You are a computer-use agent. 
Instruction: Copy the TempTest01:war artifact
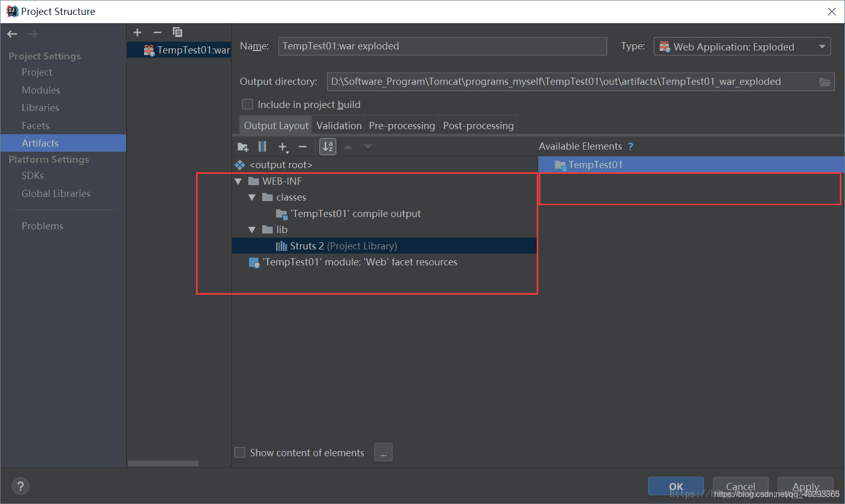click(178, 32)
